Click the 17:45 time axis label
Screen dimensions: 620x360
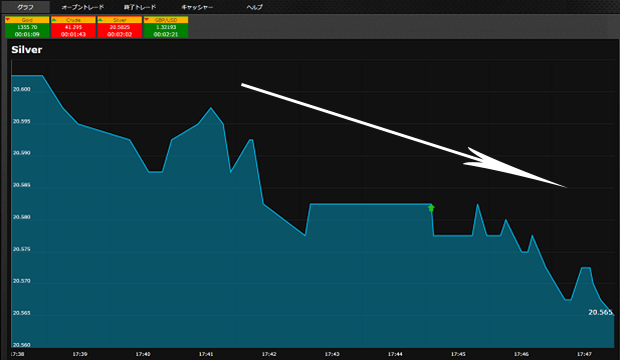click(x=458, y=354)
